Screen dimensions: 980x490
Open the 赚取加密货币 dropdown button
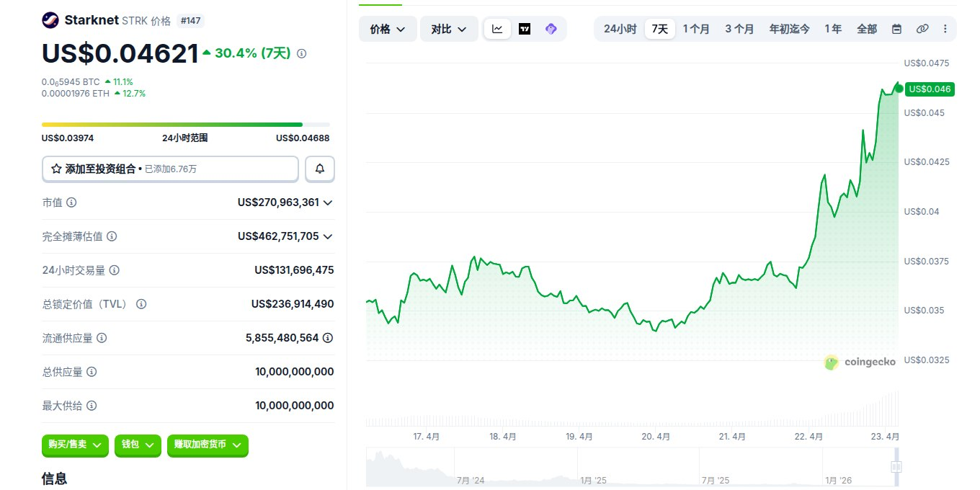208,445
